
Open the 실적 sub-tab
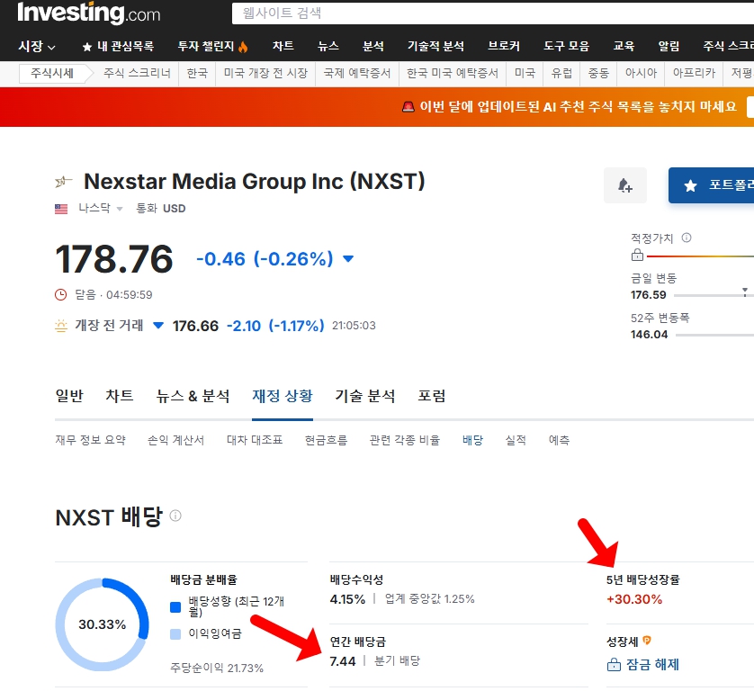[516, 440]
